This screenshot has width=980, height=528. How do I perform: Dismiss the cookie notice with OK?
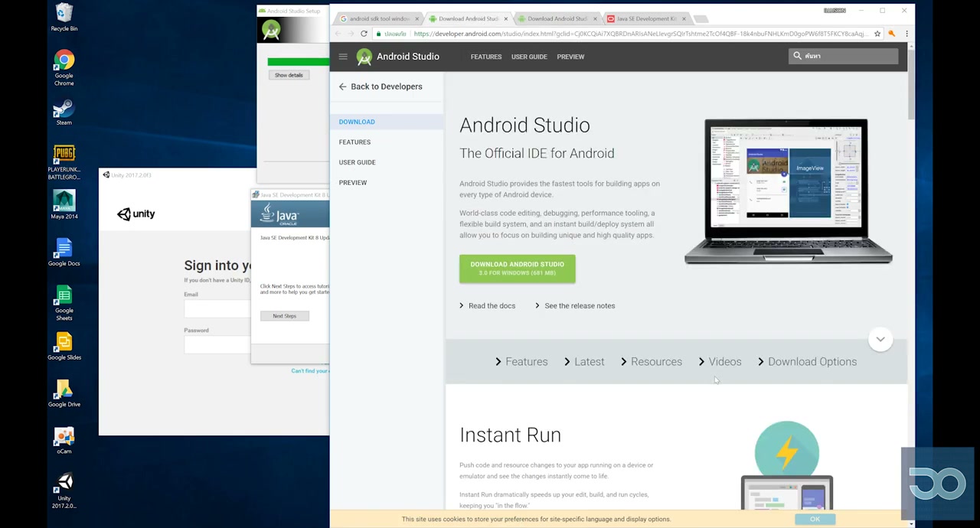pyautogui.click(x=815, y=519)
